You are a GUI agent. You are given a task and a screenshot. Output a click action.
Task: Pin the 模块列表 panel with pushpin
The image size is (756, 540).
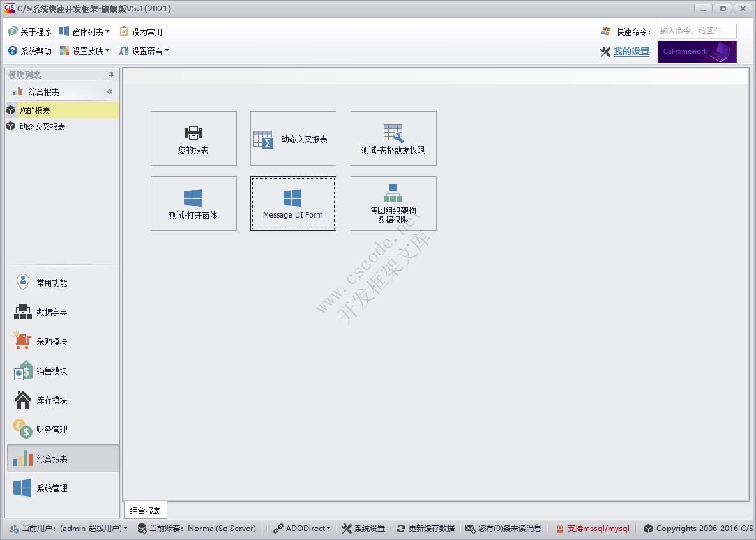point(111,75)
